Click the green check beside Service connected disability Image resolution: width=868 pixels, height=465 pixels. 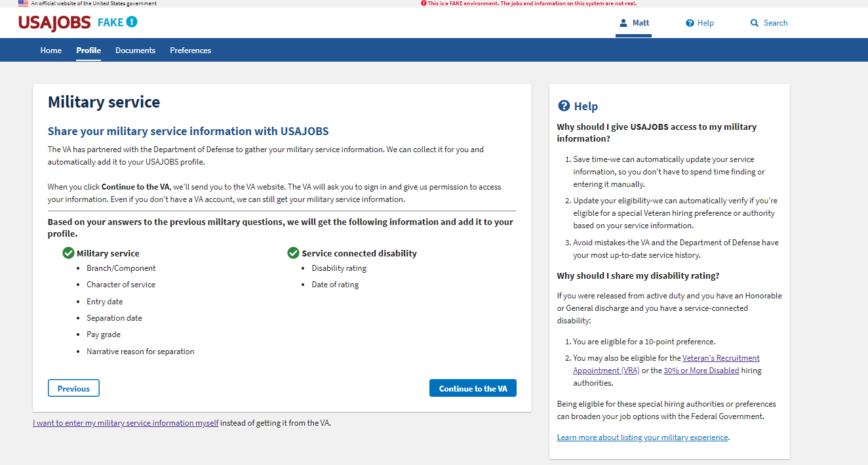tap(293, 253)
